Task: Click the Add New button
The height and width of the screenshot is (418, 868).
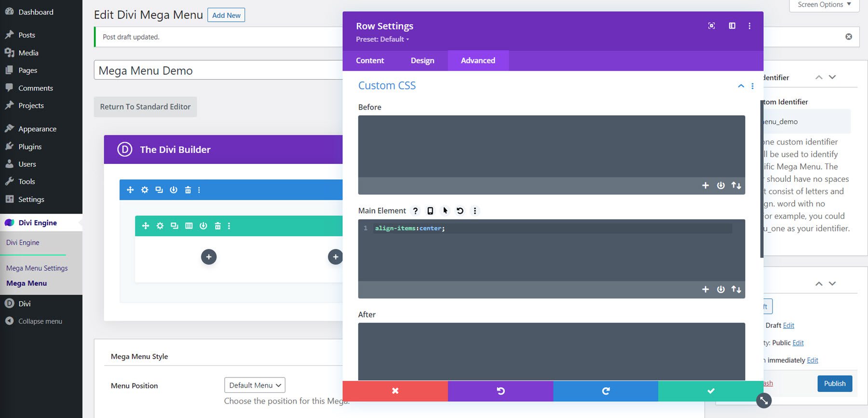Action: click(x=226, y=15)
